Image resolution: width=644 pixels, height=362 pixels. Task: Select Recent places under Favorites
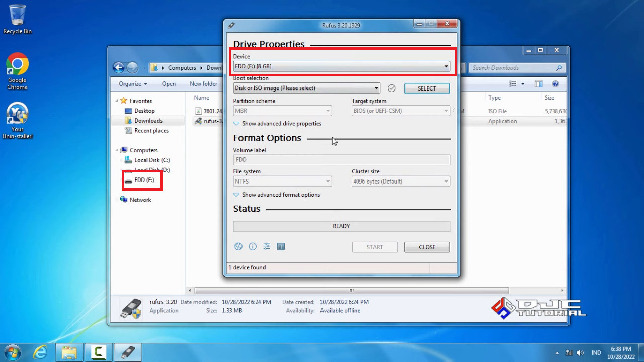click(151, 131)
